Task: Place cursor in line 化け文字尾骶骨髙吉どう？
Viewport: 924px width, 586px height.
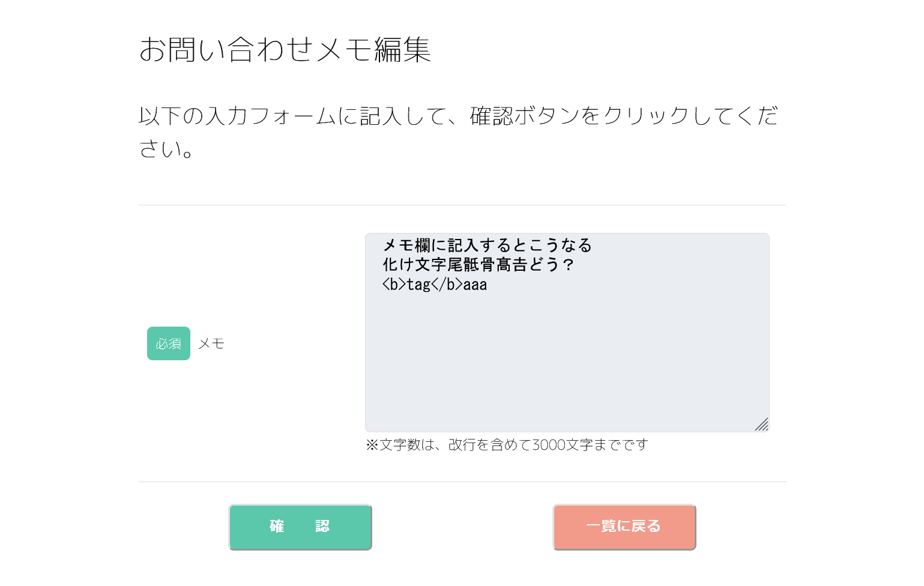Action: coord(479,265)
